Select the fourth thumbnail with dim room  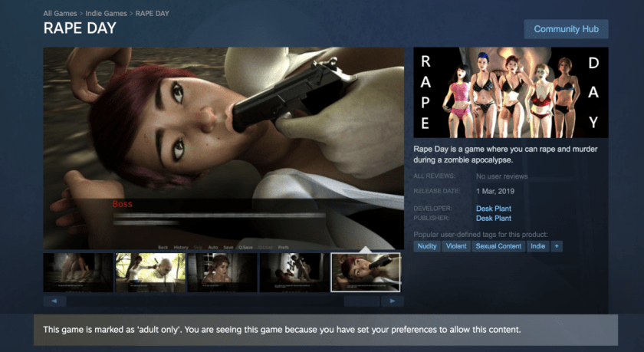point(294,272)
